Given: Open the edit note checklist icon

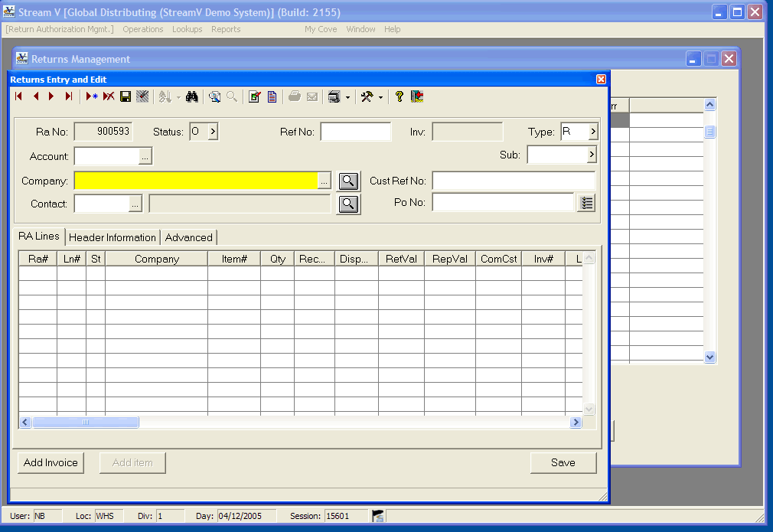Looking at the screenshot, I should coord(254,96).
